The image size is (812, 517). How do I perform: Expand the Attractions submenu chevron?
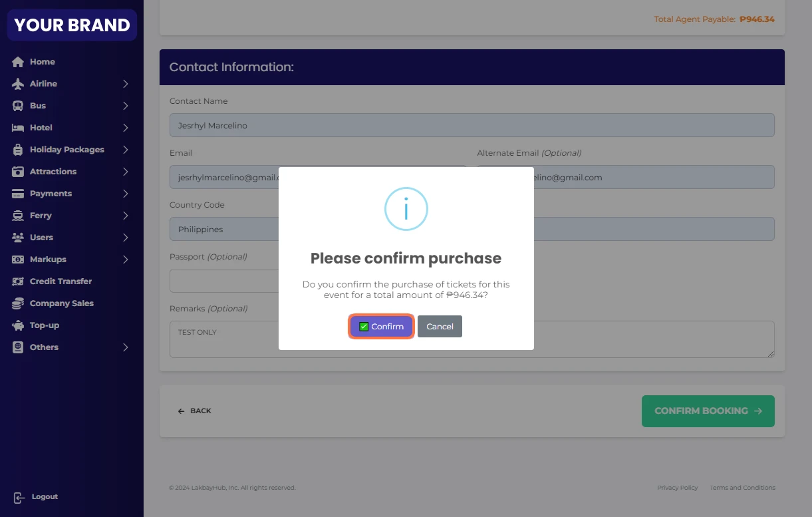126,172
